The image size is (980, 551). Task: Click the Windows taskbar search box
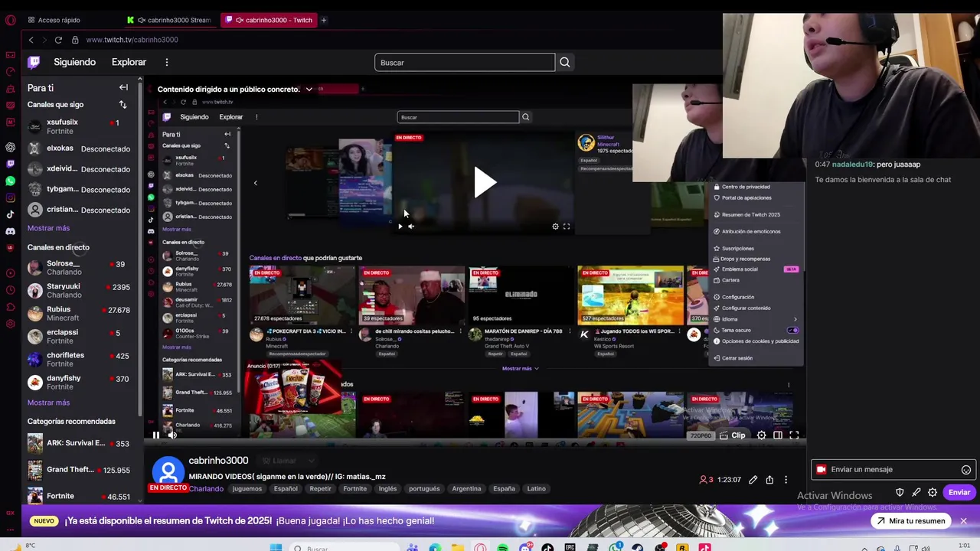(345, 547)
